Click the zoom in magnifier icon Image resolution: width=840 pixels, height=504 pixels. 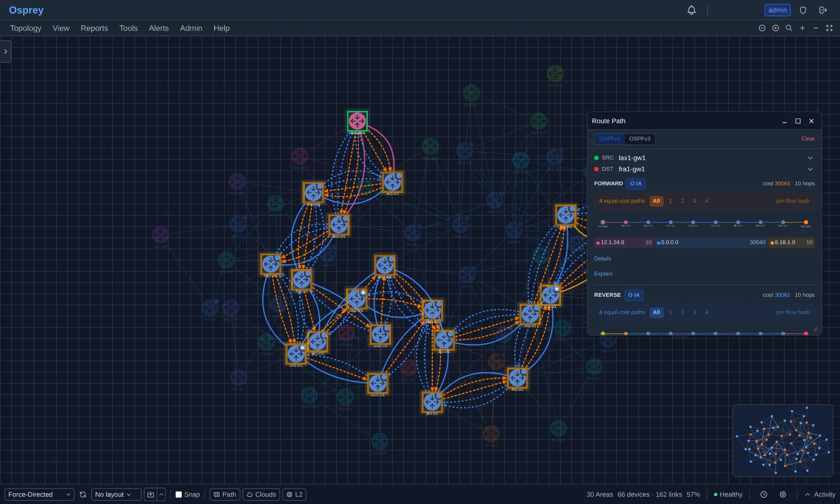[776, 28]
